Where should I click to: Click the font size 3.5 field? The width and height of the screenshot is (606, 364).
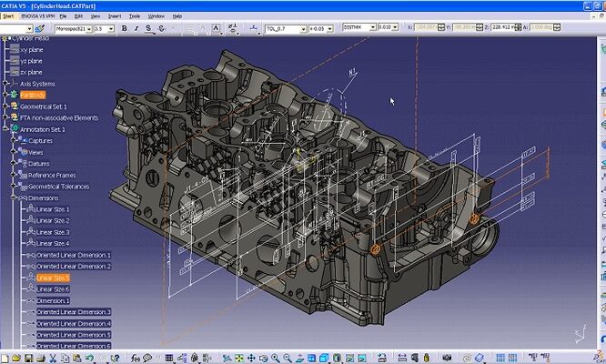(98, 28)
